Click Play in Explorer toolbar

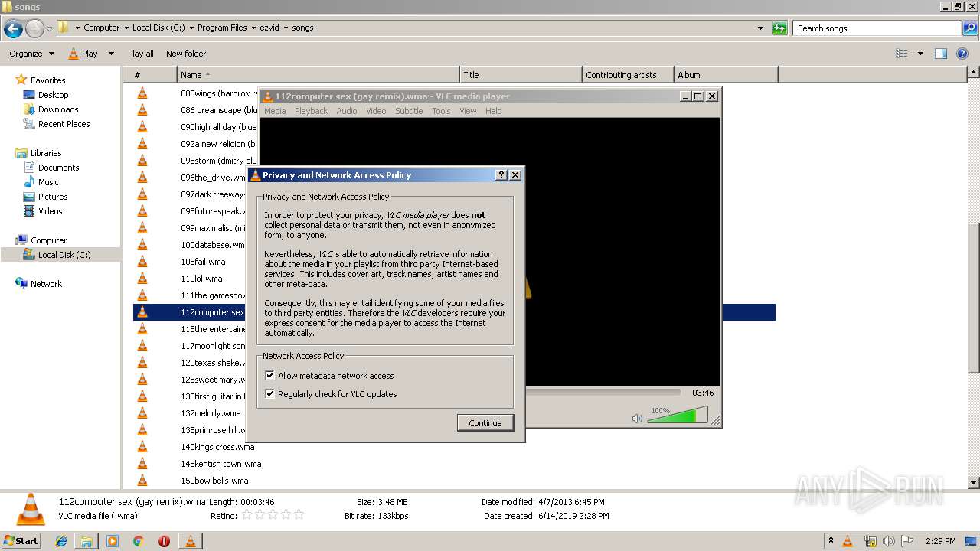click(83, 54)
